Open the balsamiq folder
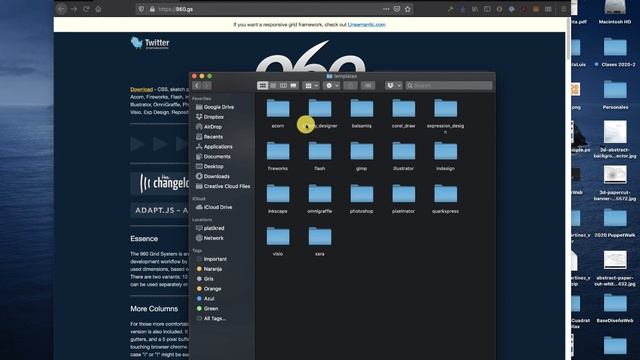The image size is (640, 360). click(x=362, y=109)
